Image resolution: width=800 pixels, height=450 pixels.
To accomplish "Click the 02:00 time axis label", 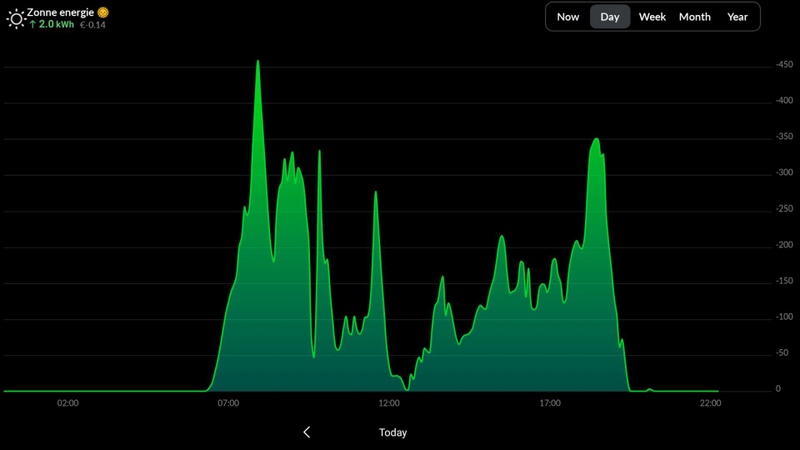I will tap(68, 403).
